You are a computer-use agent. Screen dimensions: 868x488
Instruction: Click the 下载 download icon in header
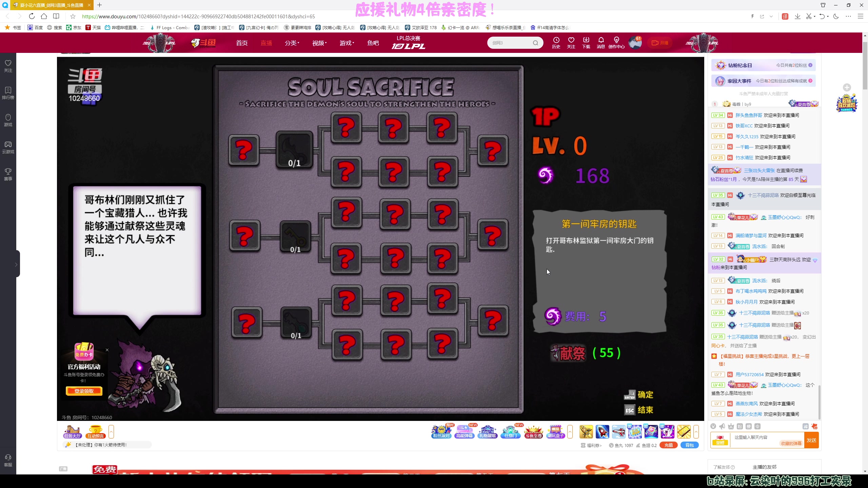[586, 43]
